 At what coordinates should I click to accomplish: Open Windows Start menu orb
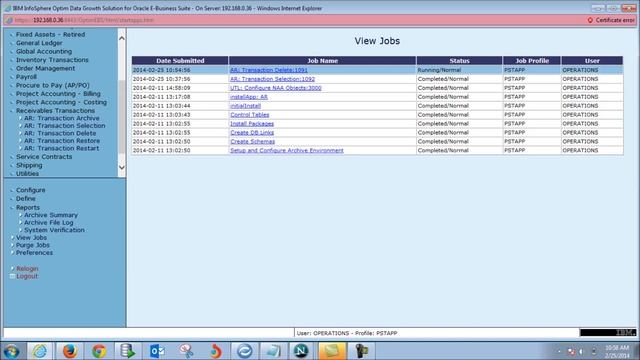click(x=11, y=351)
